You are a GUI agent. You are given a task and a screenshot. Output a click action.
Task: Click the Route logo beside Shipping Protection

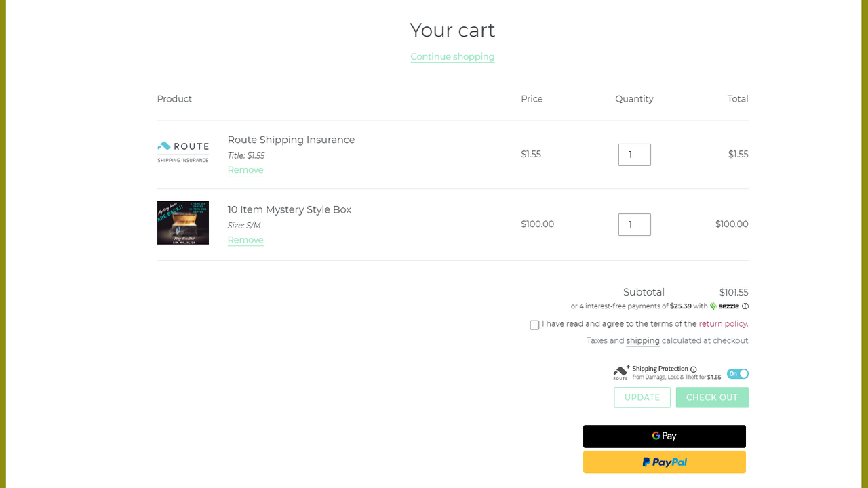click(x=621, y=372)
